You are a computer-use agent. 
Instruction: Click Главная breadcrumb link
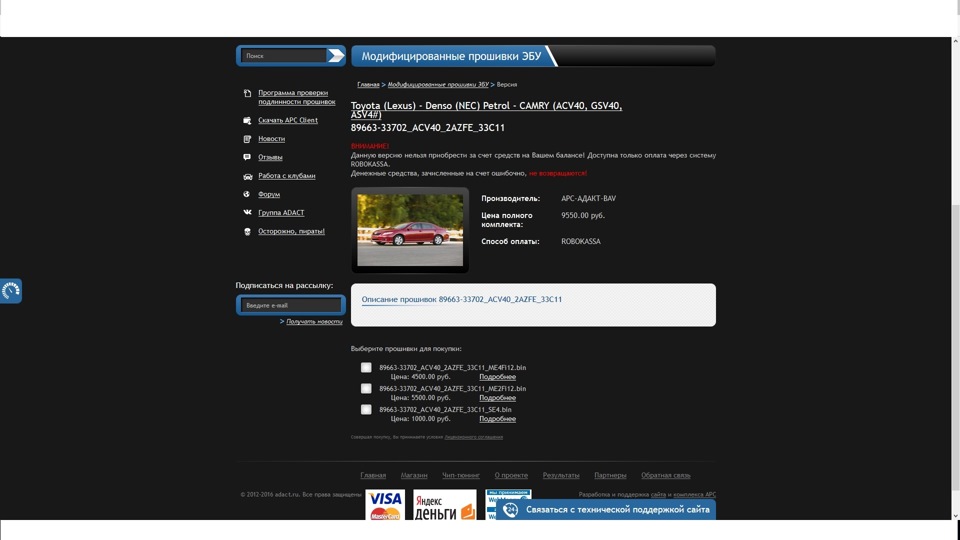click(x=369, y=84)
